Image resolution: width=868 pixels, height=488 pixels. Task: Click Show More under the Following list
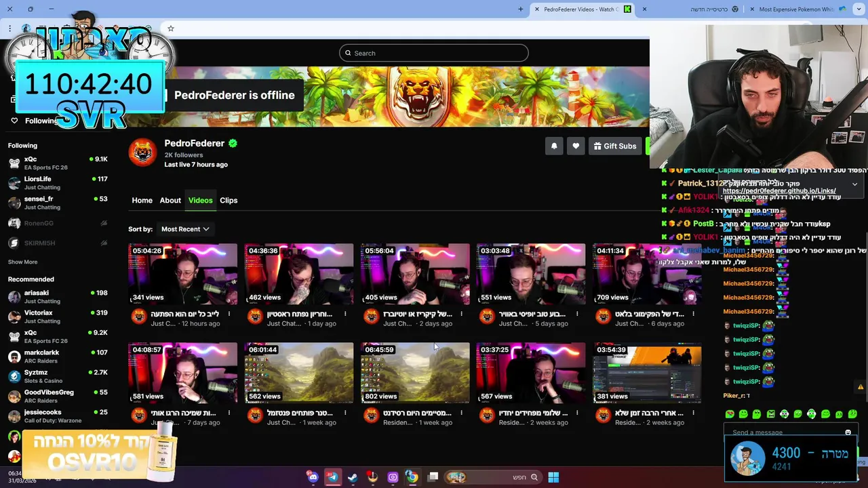tap(22, 262)
